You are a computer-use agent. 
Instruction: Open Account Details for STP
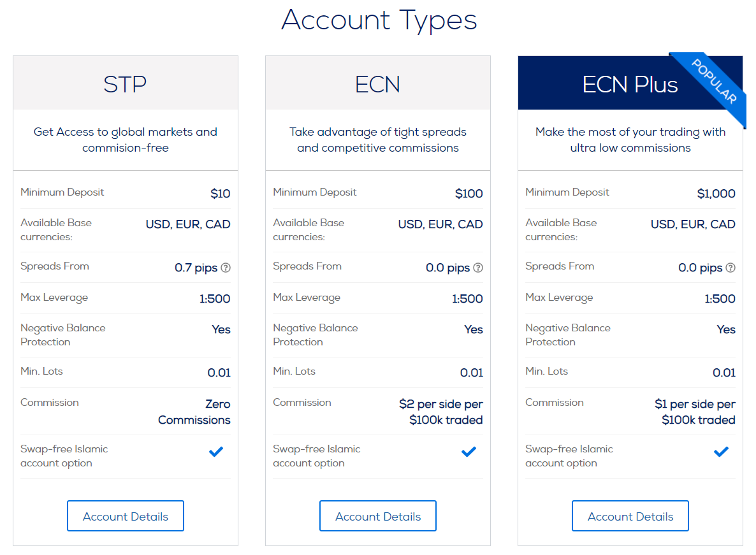126,516
